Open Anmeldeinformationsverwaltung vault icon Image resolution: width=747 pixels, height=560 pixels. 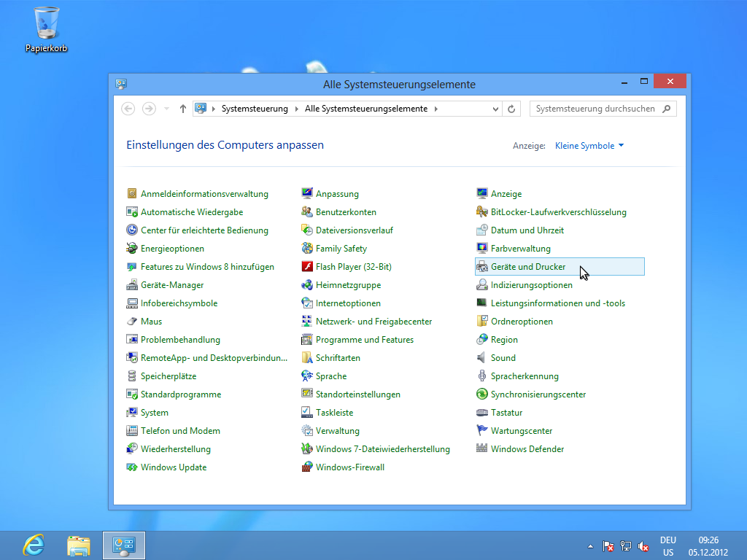(132, 193)
